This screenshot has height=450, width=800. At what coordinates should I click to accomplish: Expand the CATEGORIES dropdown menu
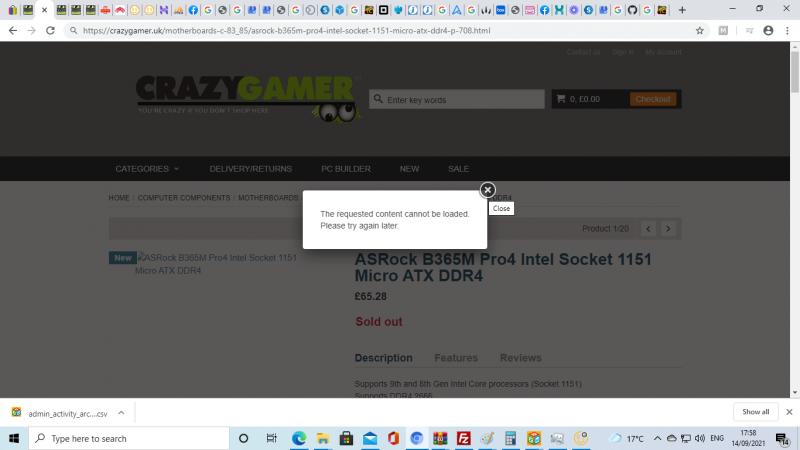tap(147, 169)
